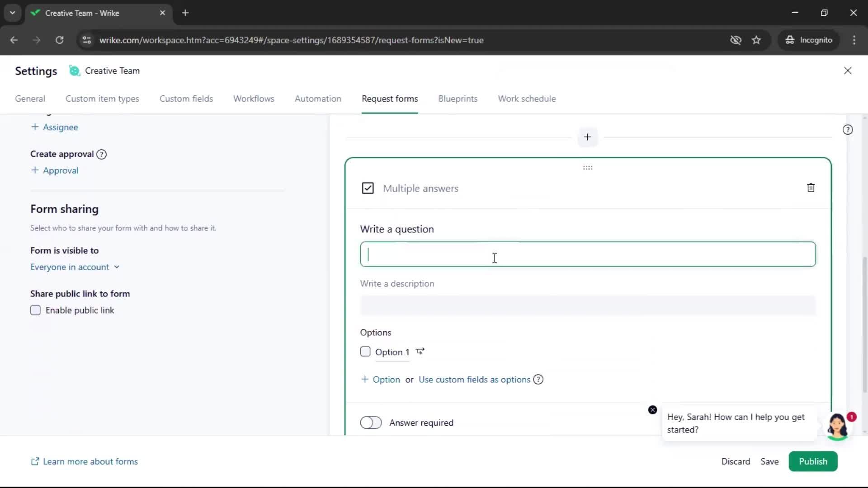Enable public link checkbox
The width and height of the screenshot is (868, 488).
click(35, 310)
